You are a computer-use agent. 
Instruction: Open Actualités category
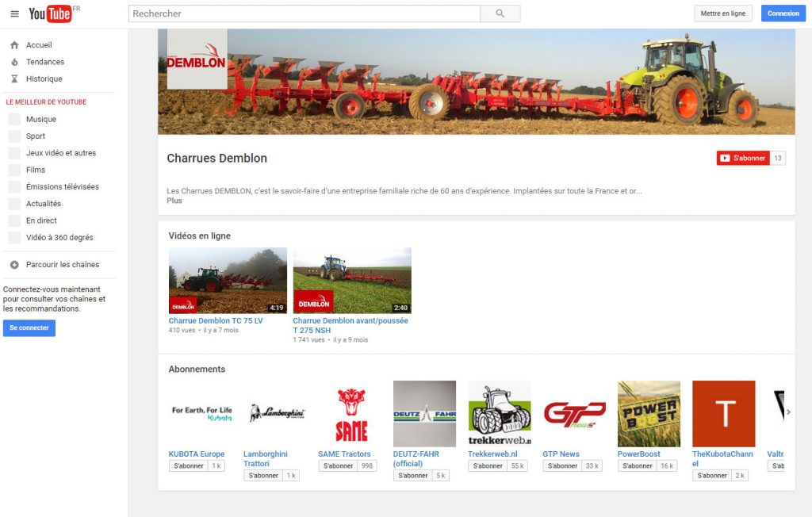tap(44, 204)
